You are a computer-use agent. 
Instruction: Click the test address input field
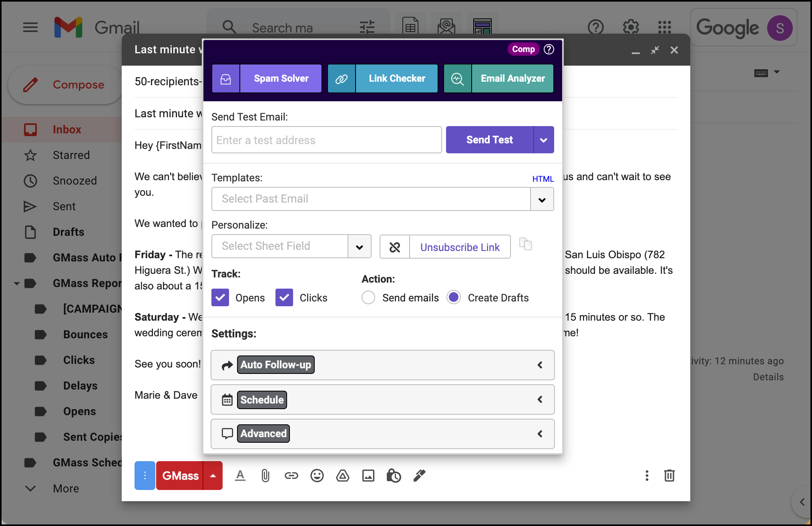(x=327, y=140)
